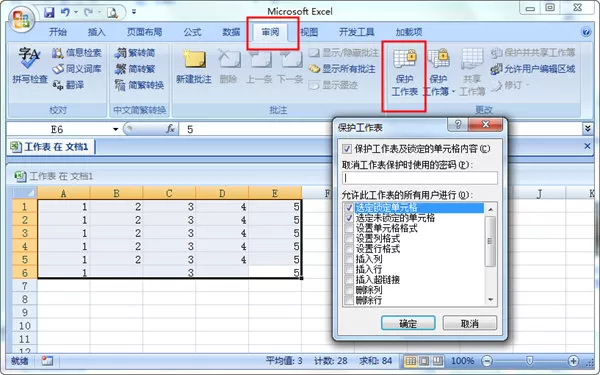This screenshot has height=375, width=600.
Task: Click the macro record icon in status bar
Action: [47, 361]
